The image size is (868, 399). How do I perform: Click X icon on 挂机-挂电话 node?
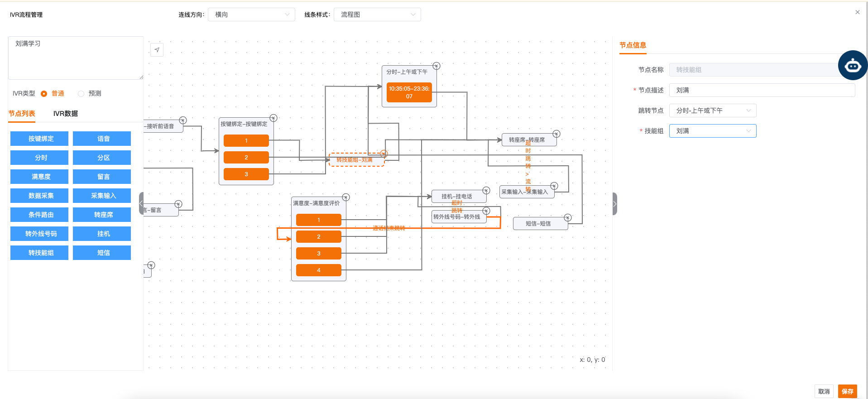486,191
